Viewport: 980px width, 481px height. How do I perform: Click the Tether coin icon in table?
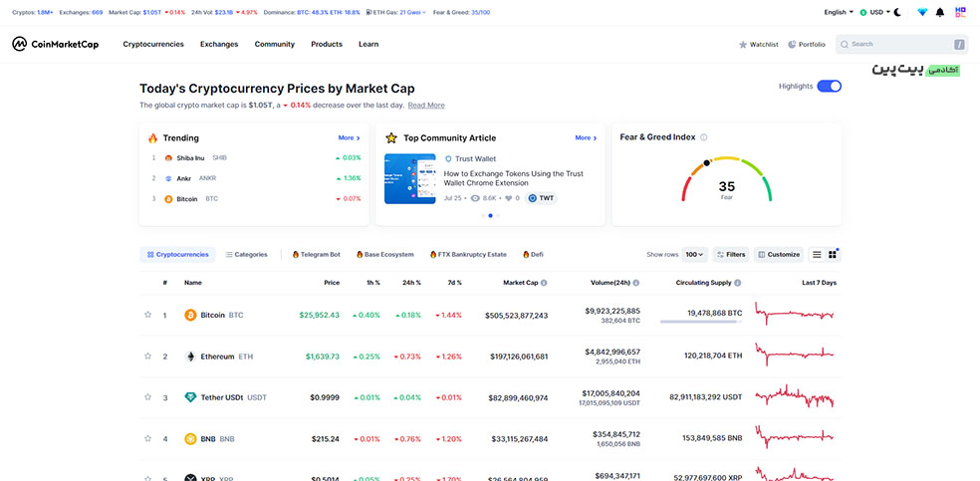coord(190,397)
